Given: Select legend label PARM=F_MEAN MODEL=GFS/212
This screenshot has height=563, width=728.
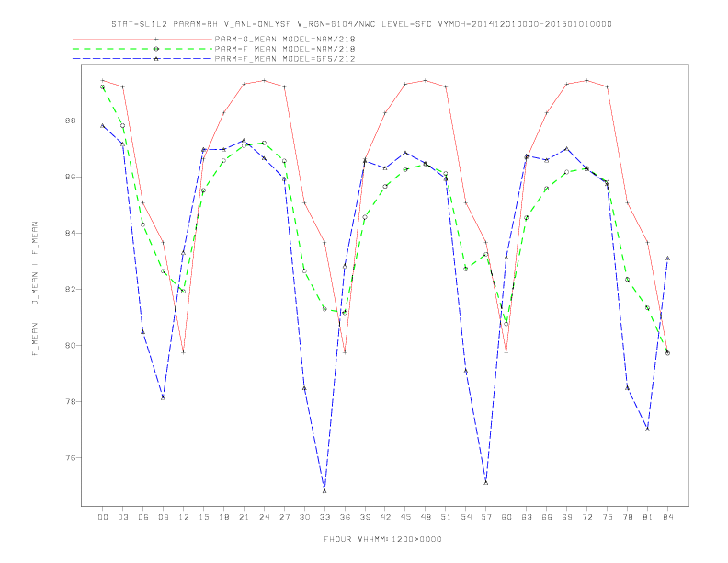Looking at the screenshot, I should tap(285, 59).
